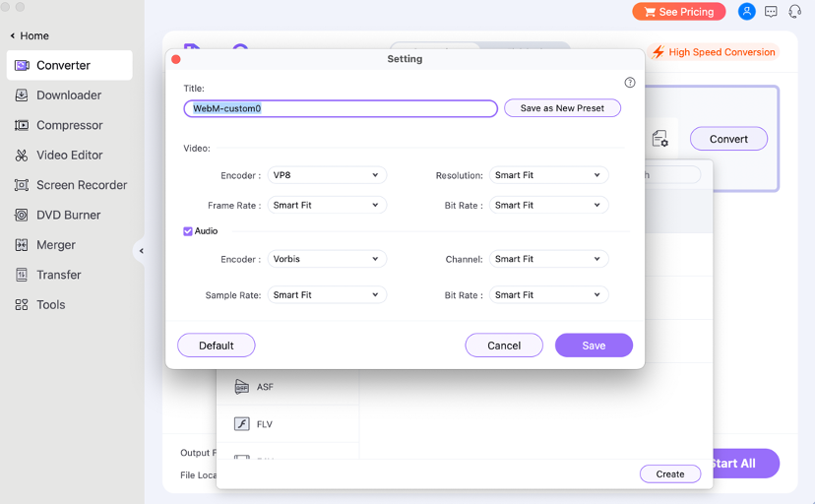Close the Setting dialog red button
Screen dimensions: 815x504
(x=176, y=59)
